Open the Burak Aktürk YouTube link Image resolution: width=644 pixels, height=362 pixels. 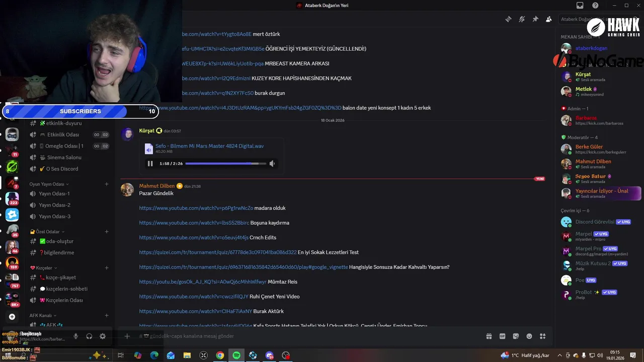pos(196,311)
